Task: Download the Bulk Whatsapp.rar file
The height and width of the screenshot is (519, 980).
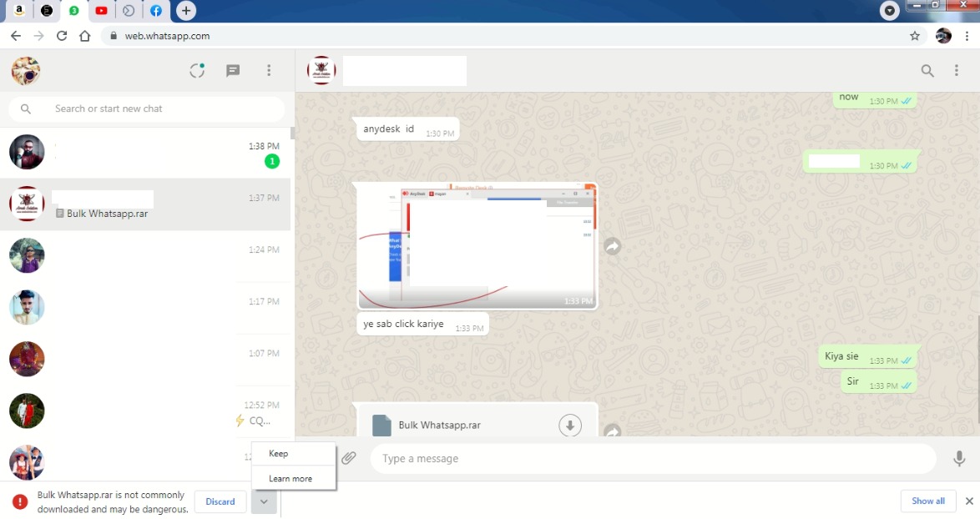Action: (x=569, y=425)
